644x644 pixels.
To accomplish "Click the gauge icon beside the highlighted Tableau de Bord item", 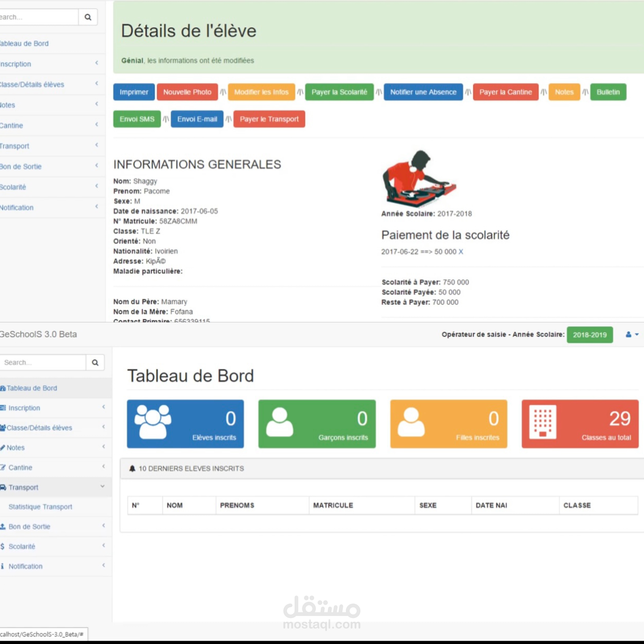I will (x=3, y=388).
